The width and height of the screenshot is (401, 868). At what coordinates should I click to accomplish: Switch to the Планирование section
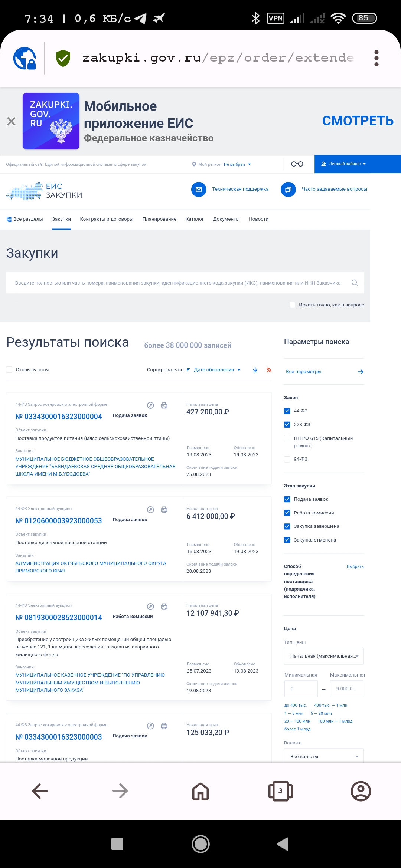point(159,219)
